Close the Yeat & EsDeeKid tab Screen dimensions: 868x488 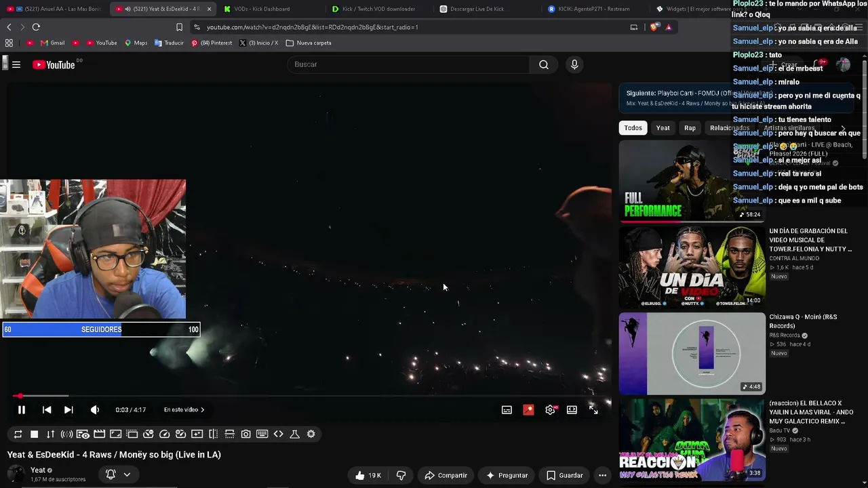point(209,9)
